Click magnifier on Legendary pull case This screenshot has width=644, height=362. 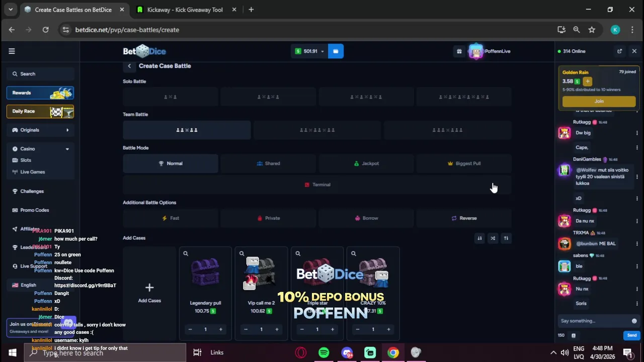[x=186, y=254]
